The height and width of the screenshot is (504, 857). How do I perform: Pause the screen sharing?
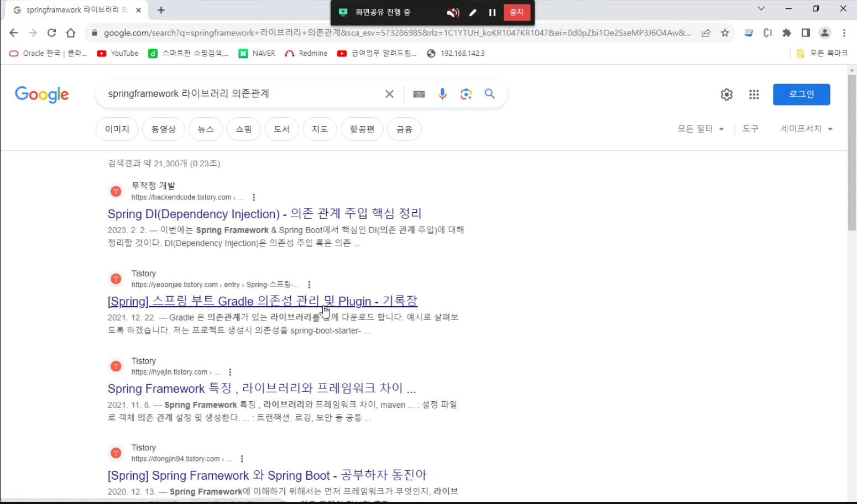492,13
